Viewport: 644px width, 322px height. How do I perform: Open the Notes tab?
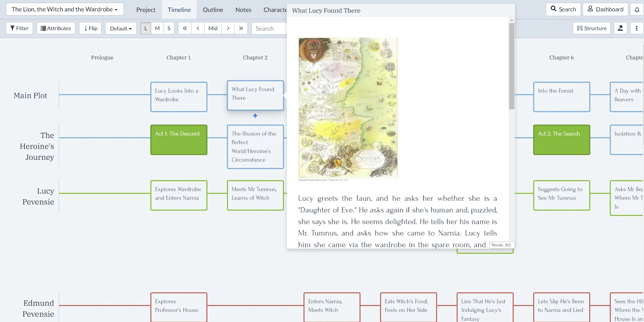[x=243, y=10]
